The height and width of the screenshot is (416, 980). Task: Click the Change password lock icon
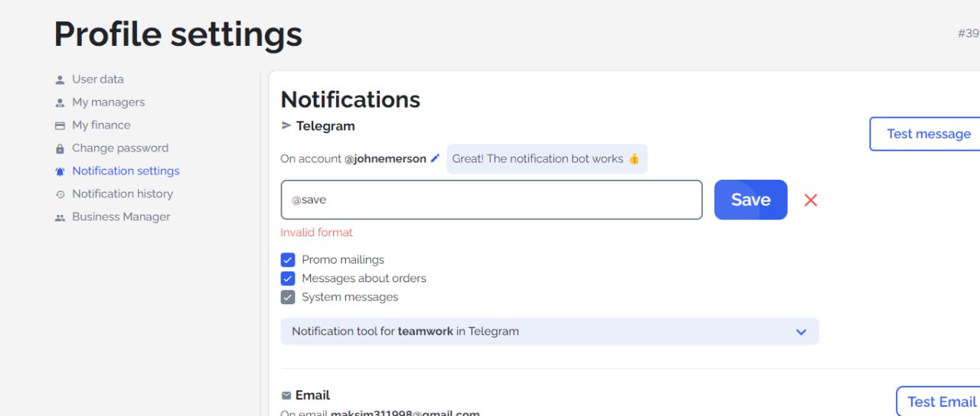point(60,148)
